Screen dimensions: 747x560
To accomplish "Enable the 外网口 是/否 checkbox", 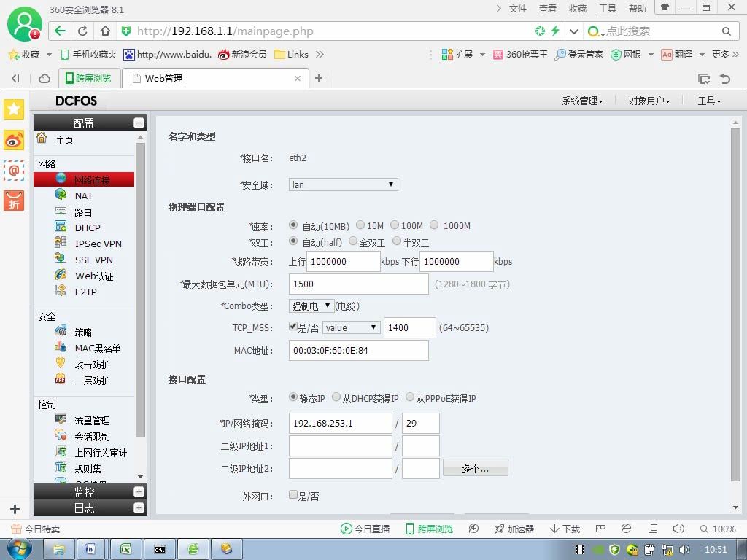I will pos(293,495).
